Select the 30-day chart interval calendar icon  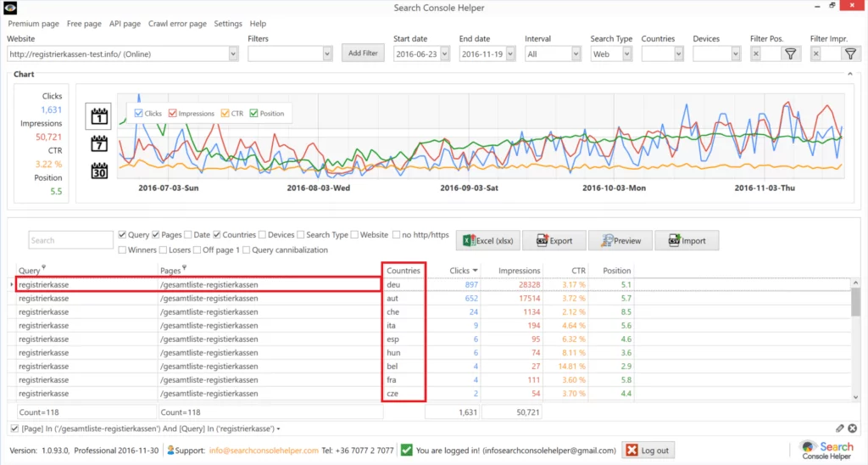pos(99,171)
